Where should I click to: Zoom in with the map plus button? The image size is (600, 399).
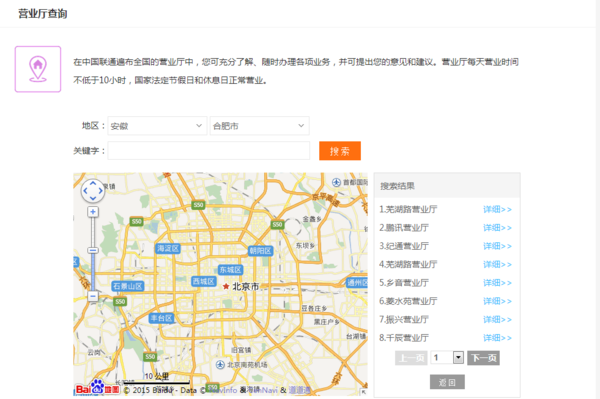point(93,212)
